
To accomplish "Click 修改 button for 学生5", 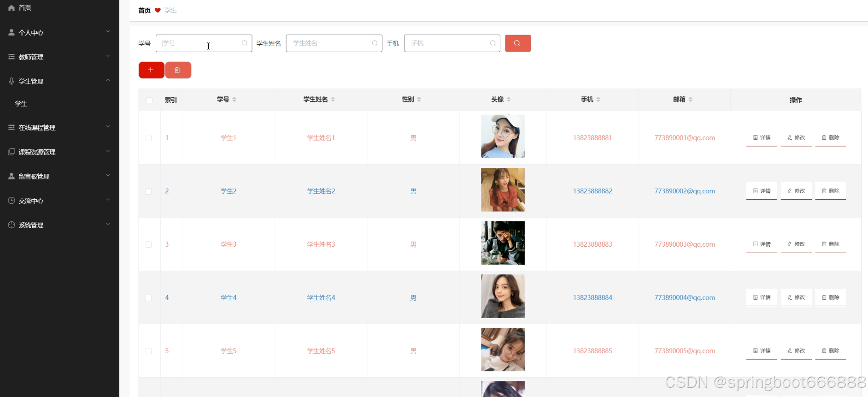I will [796, 351].
